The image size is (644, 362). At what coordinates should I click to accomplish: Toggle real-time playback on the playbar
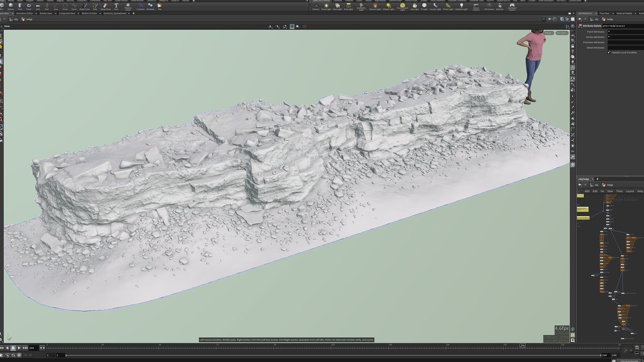coord(13,354)
